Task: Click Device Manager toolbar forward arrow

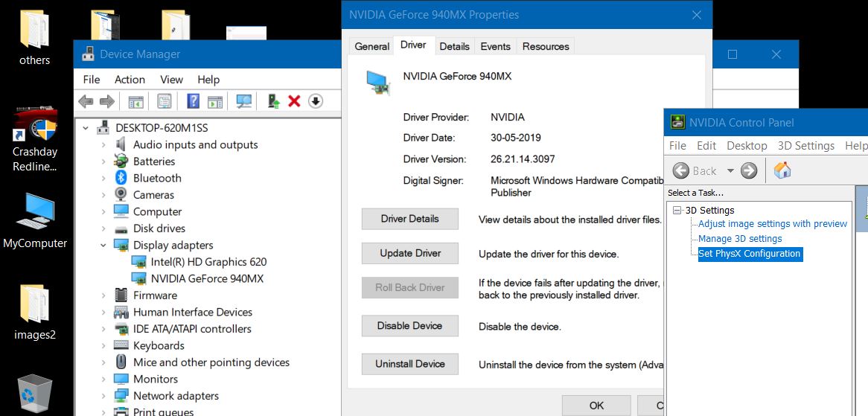Action: (x=107, y=101)
